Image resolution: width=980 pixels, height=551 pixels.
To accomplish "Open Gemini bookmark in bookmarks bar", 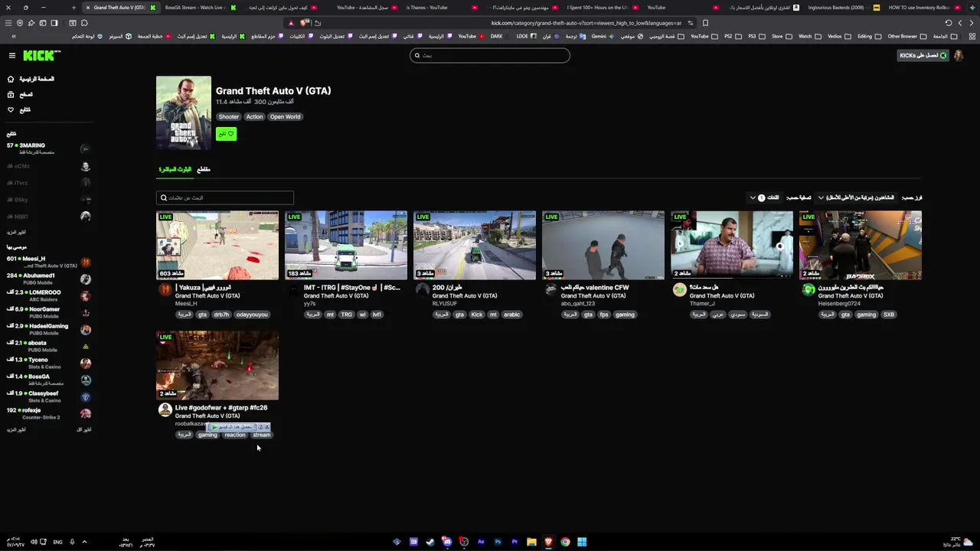I will pos(603,36).
